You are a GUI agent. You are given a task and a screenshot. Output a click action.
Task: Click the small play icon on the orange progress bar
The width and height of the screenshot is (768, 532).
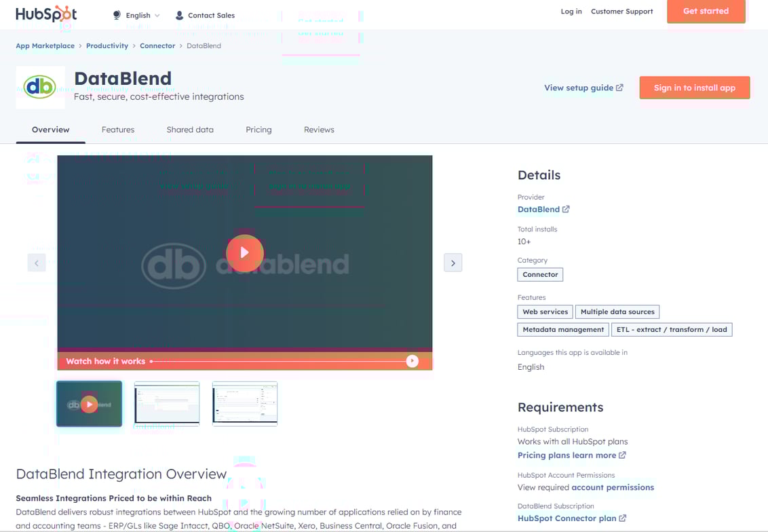click(412, 361)
